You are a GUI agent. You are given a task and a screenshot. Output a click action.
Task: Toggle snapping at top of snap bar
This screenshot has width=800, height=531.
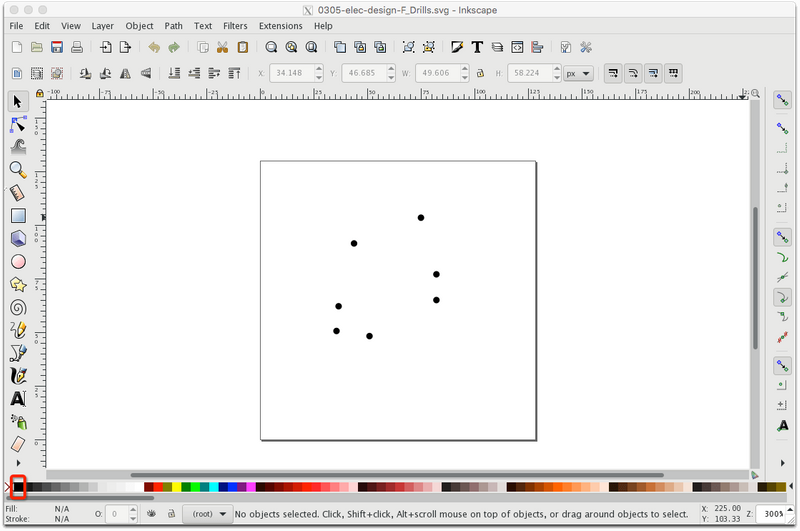pos(783,101)
